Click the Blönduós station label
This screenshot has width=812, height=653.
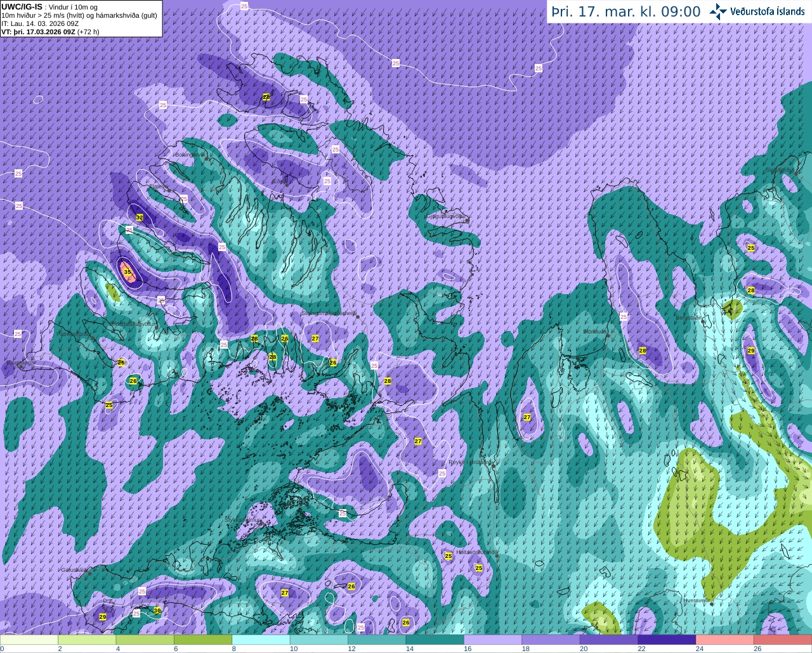coord(595,332)
